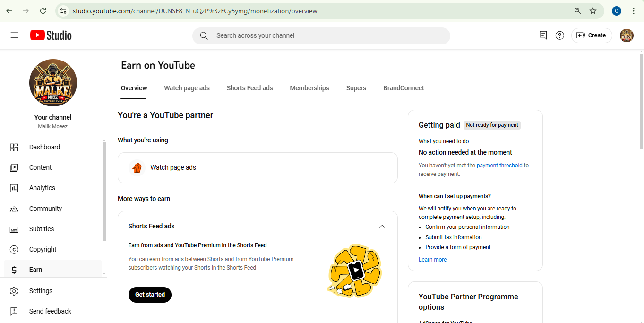Reload the page with refresh icon
This screenshot has height=323, width=644.
pyautogui.click(x=43, y=11)
